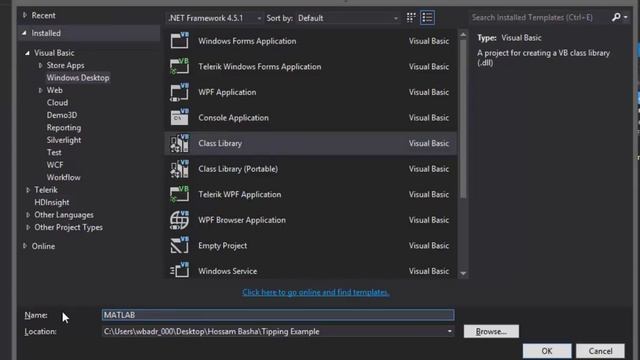Click the Telerik WPF Application icon
Viewport: 640px width, 360px height.
click(180, 194)
